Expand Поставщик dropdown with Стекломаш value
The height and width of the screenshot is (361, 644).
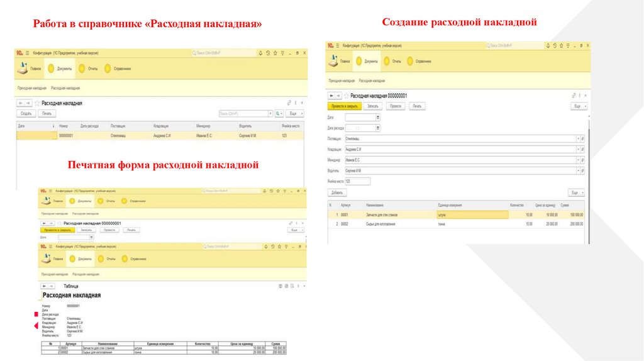(x=577, y=138)
